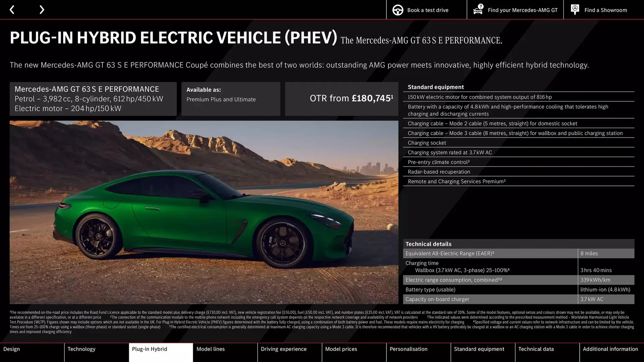Open the Additional information tab
This screenshot has height=362, width=644.
612,352
